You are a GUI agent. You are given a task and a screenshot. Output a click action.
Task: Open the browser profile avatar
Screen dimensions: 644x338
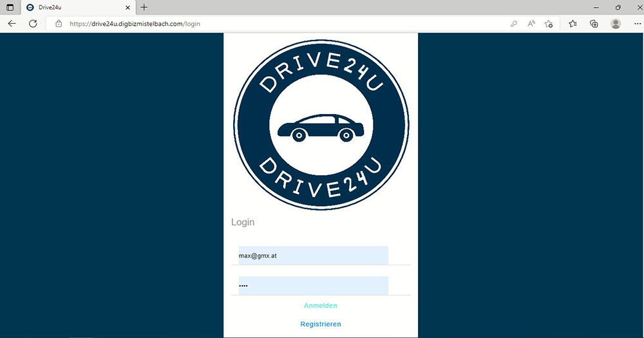point(615,24)
